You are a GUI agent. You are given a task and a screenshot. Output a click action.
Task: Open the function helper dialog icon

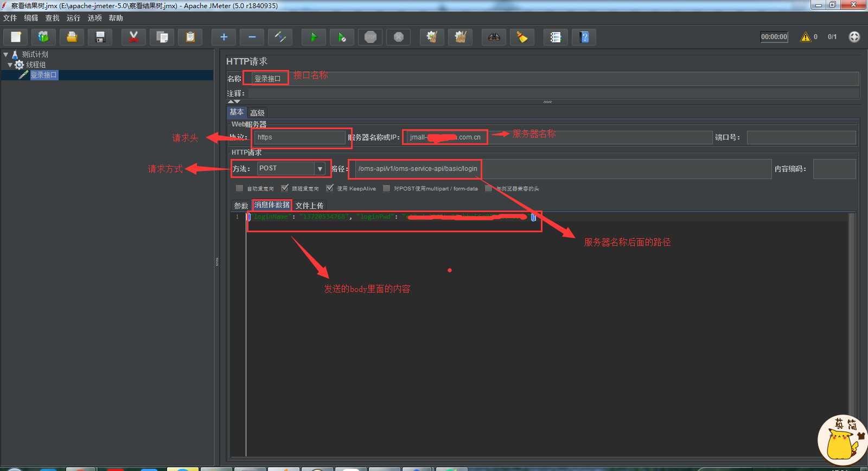pos(556,37)
